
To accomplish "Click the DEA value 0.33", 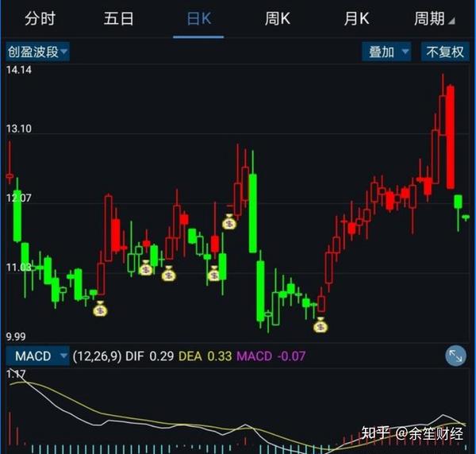I will 220,356.
